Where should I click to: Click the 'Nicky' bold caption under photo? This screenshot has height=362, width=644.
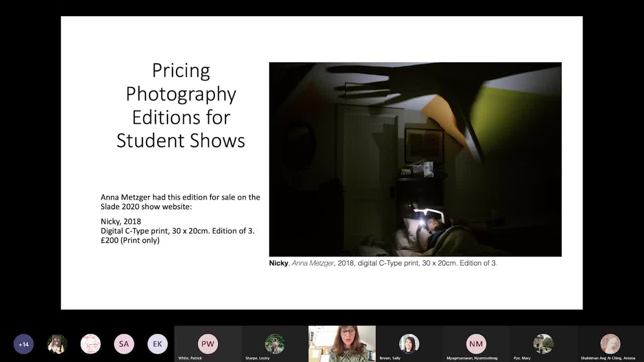279,263
